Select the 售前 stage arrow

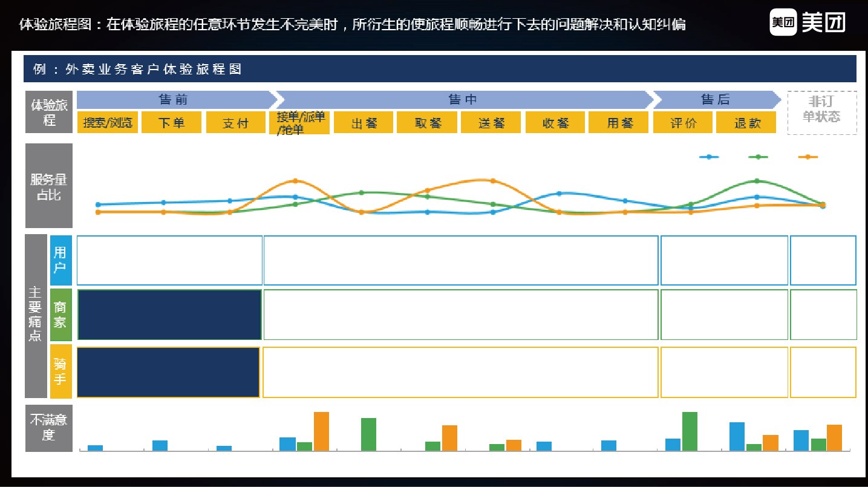(x=174, y=99)
